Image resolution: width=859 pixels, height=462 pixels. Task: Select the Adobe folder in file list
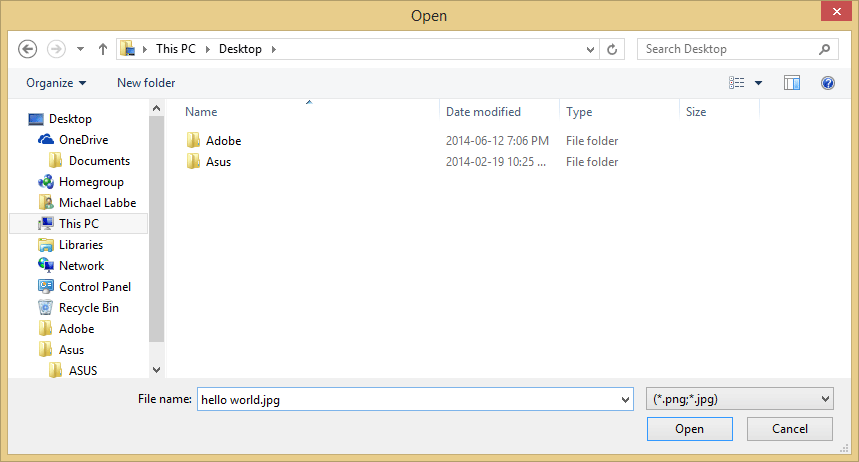pos(223,141)
